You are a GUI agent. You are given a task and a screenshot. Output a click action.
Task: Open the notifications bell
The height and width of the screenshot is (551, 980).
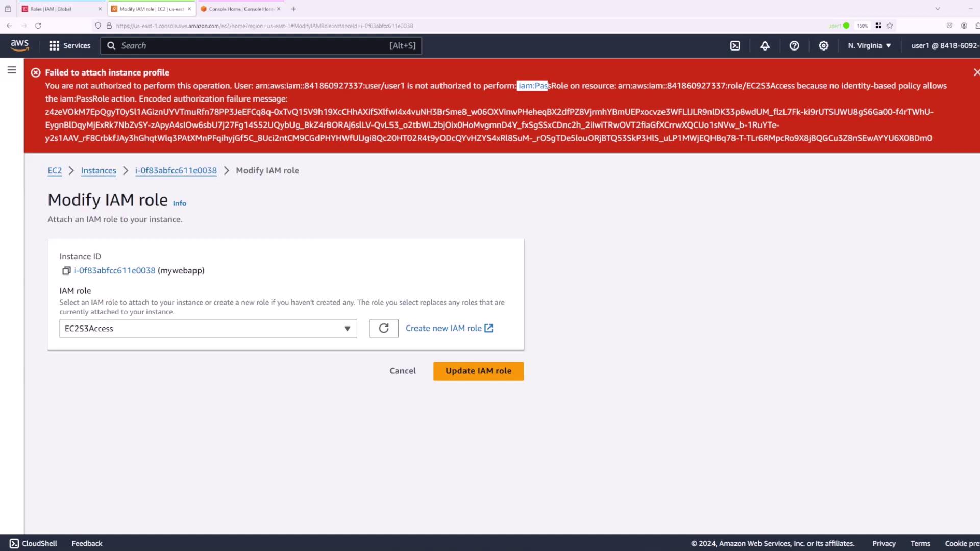tap(765, 46)
